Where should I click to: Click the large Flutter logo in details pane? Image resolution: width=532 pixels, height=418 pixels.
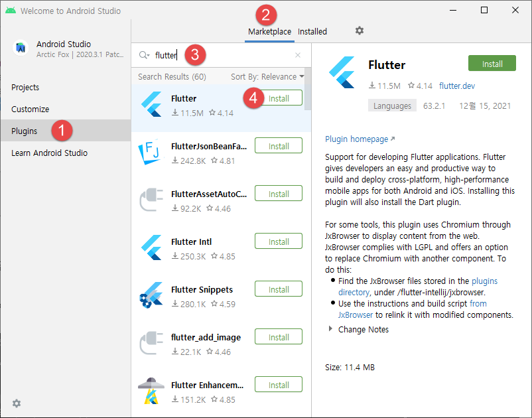(x=342, y=72)
